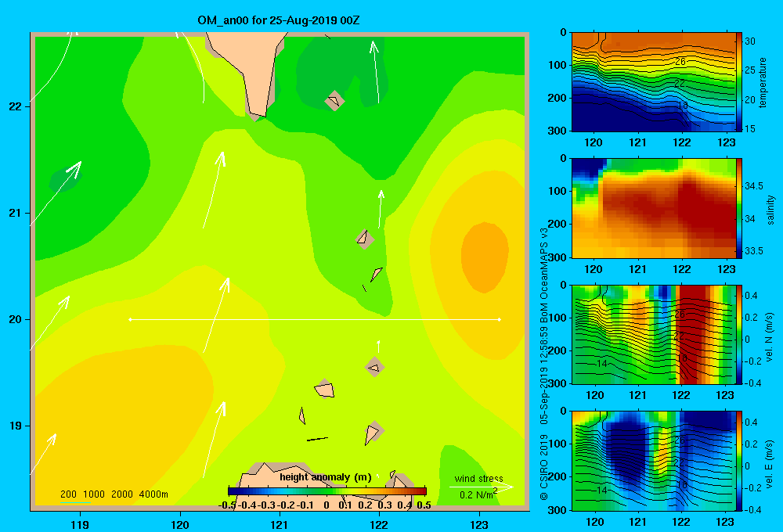Image resolution: width=783 pixels, height=532 pixels.
Task: Open the eastward velocity depth-section panel
Action: click(653, 461)
